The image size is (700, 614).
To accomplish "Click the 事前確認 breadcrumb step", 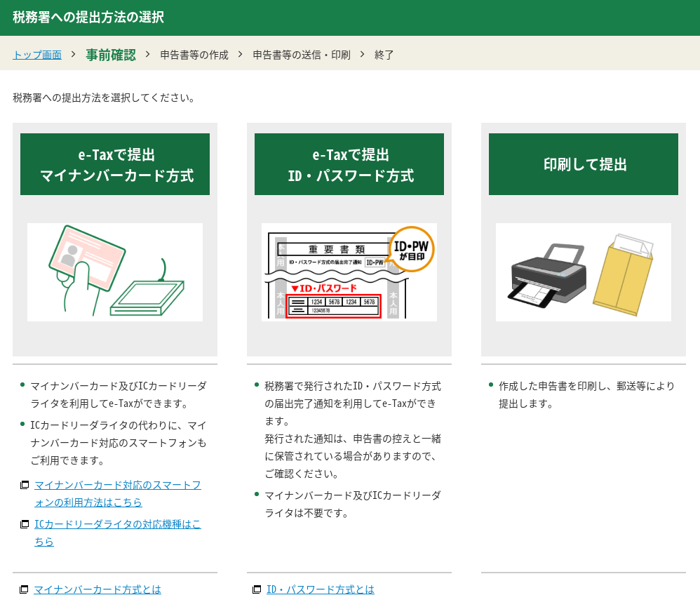I will coord(111,55).
